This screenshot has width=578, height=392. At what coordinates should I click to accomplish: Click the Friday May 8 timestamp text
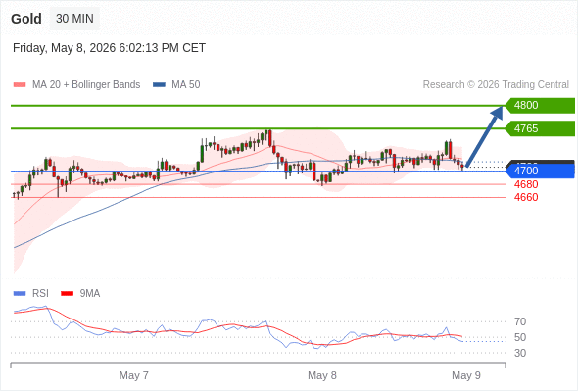[109, 48]
